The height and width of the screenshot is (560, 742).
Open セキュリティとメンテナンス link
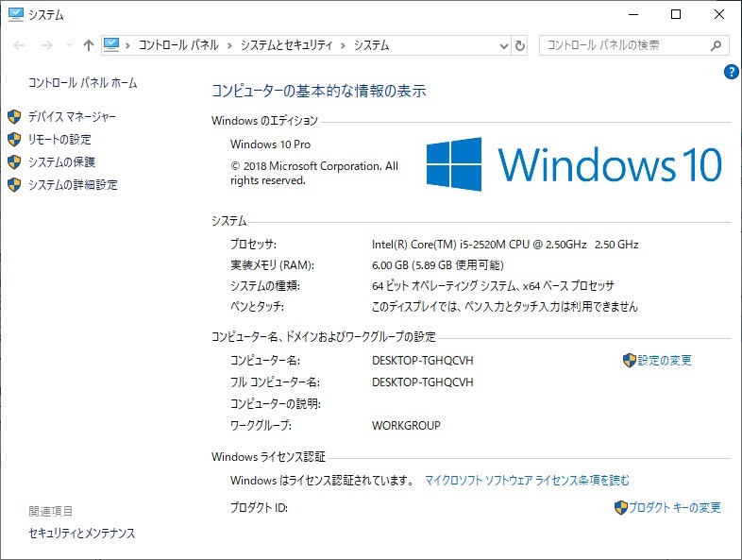pyautogui.click(x=82, y=533)
